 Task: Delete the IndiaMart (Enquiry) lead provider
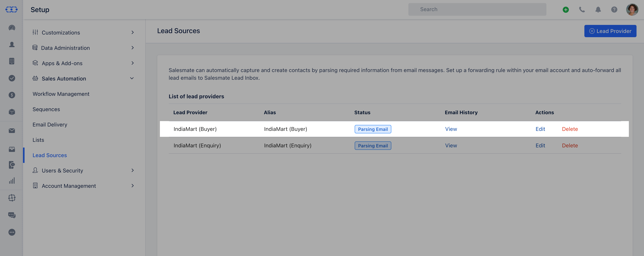coord(570,145)
